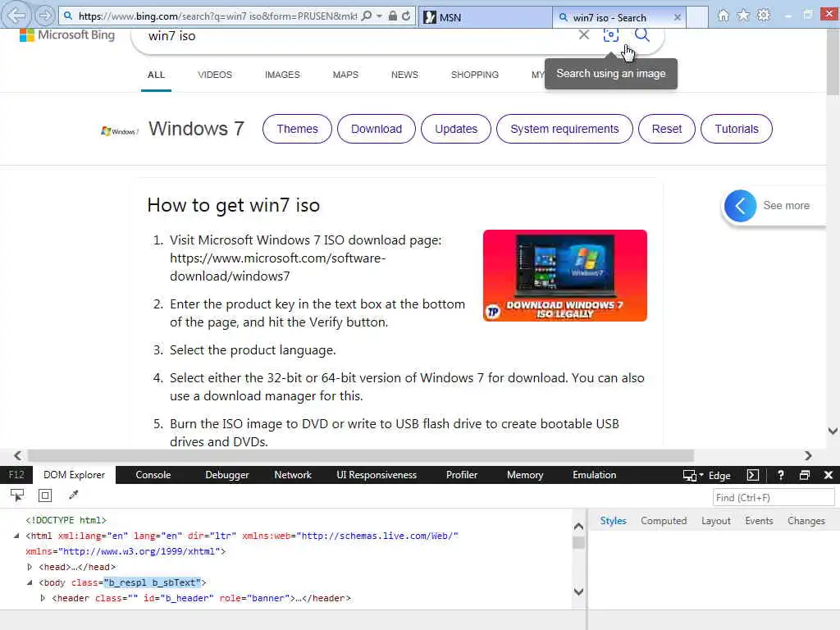This screenshot has height=630, width=840.
Task: Toggle DOM element highlighting box icon
Action: pyautogui.click(x=45, y=495)
